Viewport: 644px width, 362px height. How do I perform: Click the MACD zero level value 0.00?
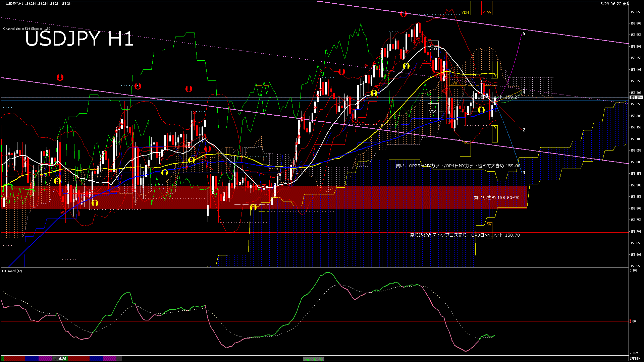[633, 321]
